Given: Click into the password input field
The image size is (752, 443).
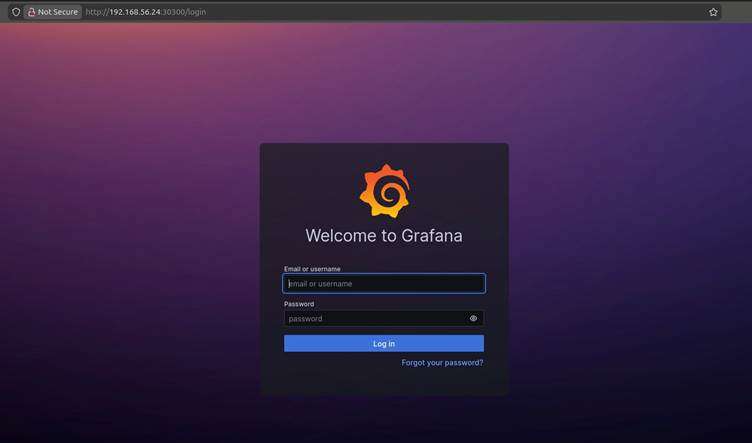Looking at the screenshot, I should click(375, 319).
